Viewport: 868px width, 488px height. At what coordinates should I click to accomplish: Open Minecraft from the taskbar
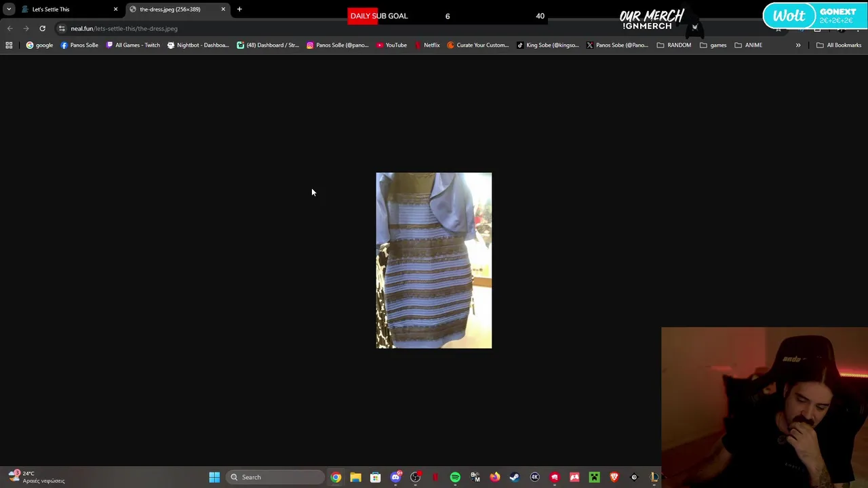click(594, 477)
